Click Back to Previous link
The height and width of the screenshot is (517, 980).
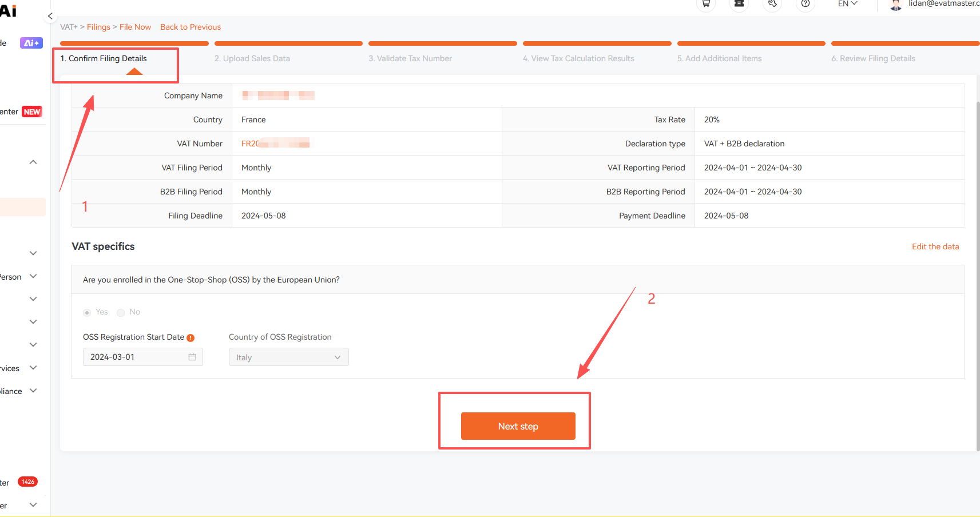[x=191, y=27]
